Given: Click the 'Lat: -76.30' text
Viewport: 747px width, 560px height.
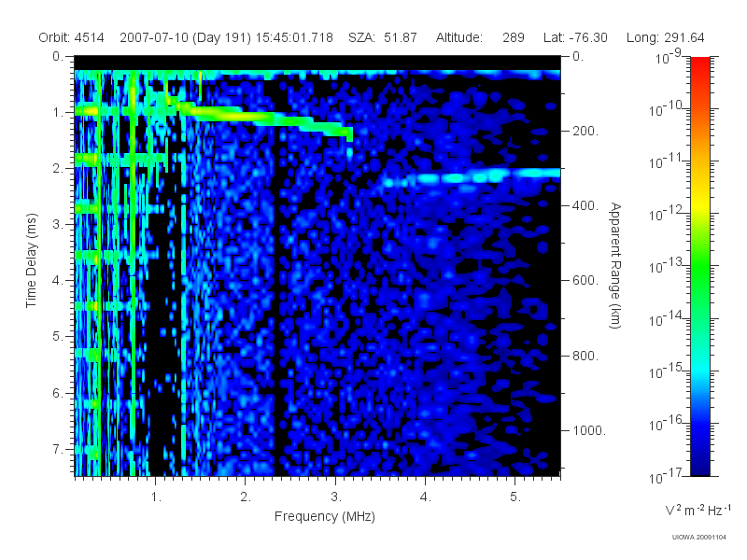Looking at the screenshot, I should [x=575, y=37].
